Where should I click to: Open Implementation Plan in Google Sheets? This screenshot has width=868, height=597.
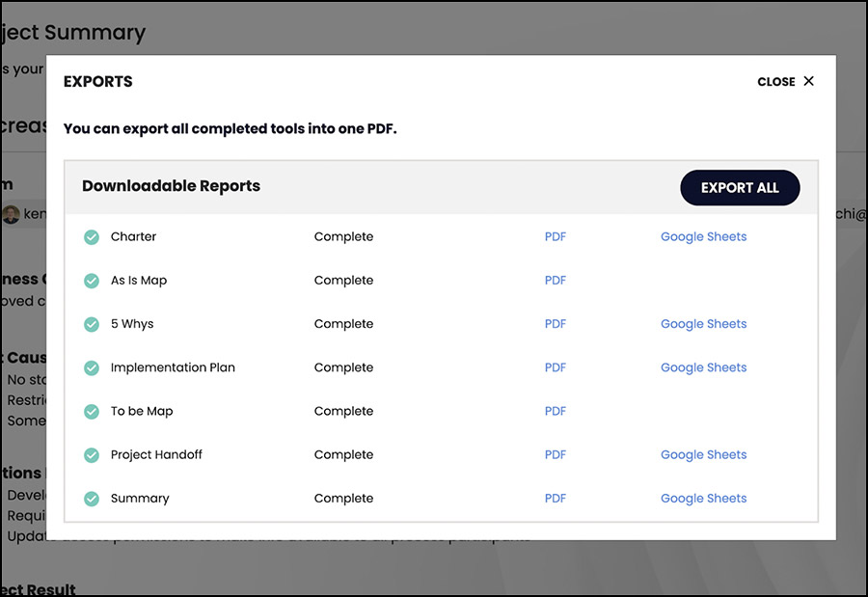tap(704, 367)
